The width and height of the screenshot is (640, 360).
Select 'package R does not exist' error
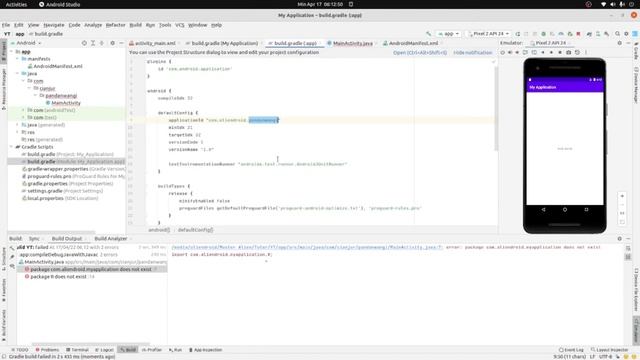pos(58,277)
